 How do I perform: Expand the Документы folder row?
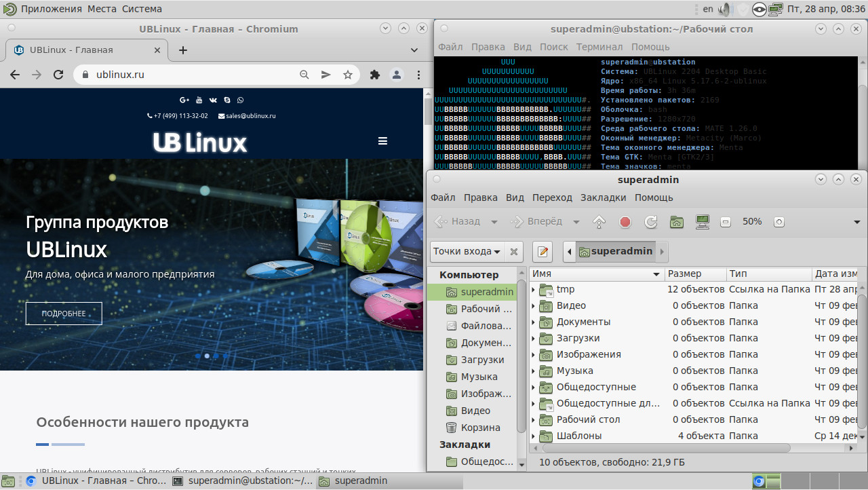(x=534, y=322)
